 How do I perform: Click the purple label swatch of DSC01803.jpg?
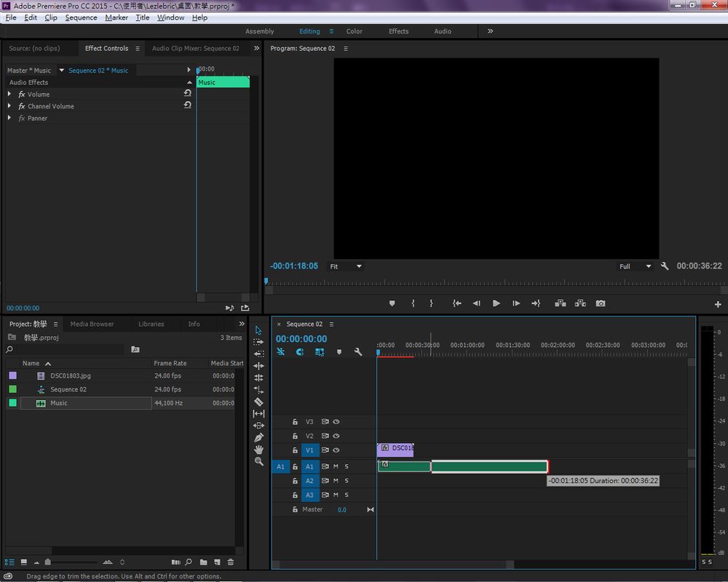(12, 375)
